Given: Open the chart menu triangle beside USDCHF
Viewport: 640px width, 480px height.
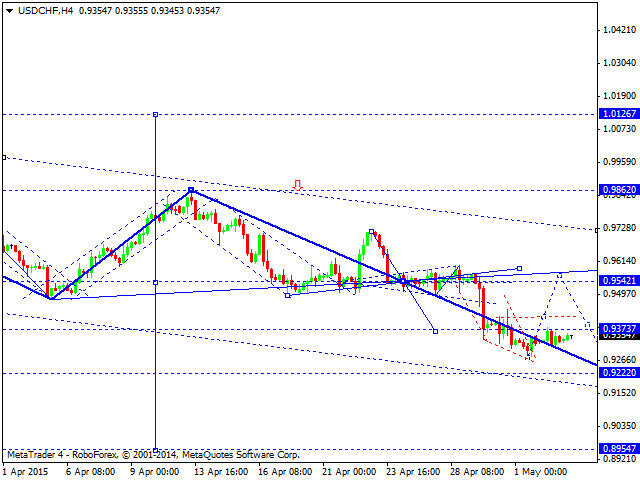Looking at the screenshot, I should click(10, 11).
